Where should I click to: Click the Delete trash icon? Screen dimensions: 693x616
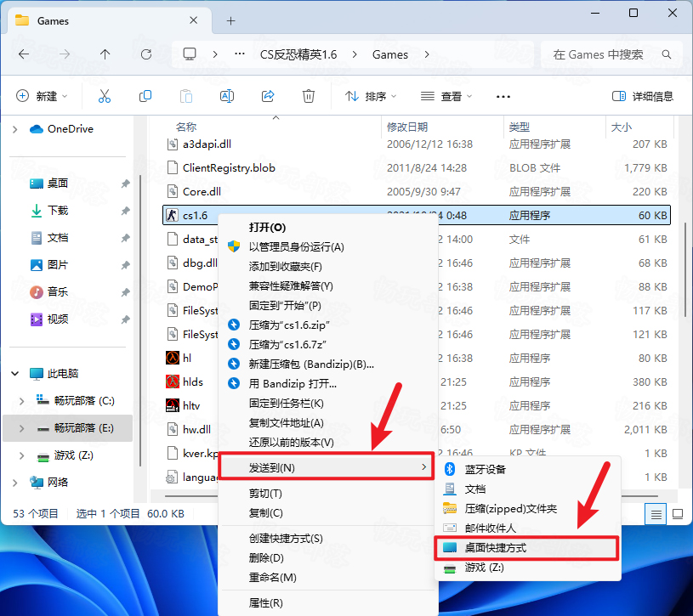[x=309, y=96]
